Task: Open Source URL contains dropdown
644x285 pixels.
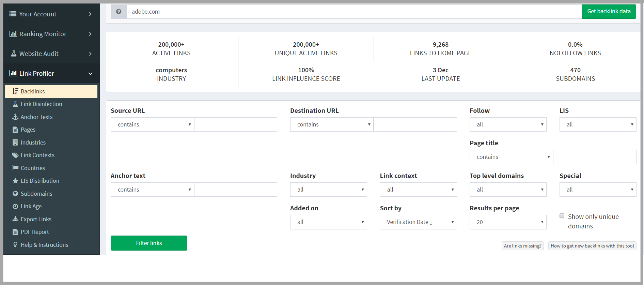Action: point(152,124)
